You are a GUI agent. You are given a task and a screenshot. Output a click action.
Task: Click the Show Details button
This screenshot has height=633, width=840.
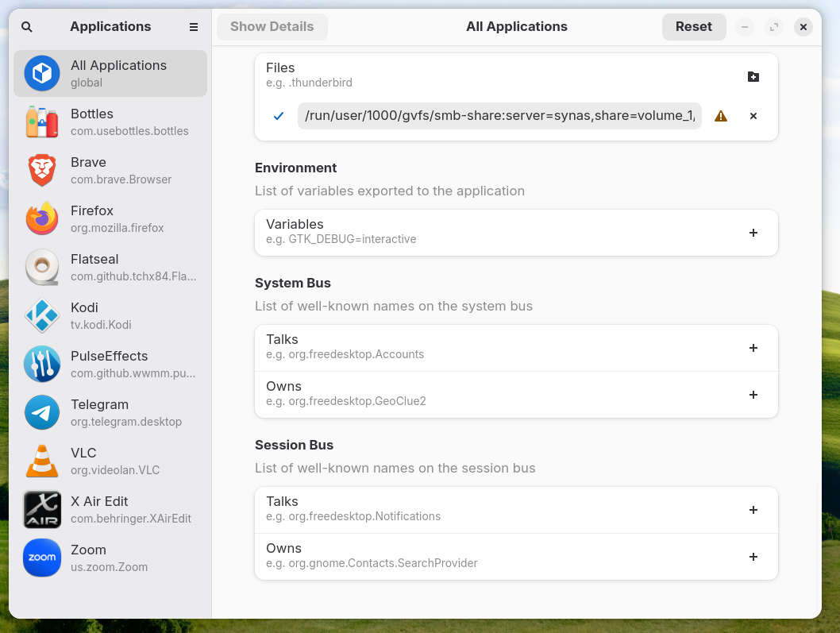[x=272, y=27]
